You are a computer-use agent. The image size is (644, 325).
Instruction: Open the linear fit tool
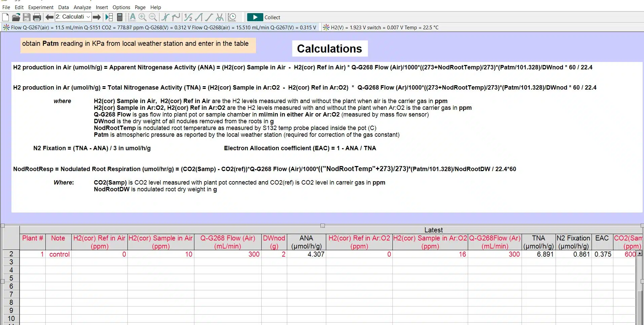point(209,17)
